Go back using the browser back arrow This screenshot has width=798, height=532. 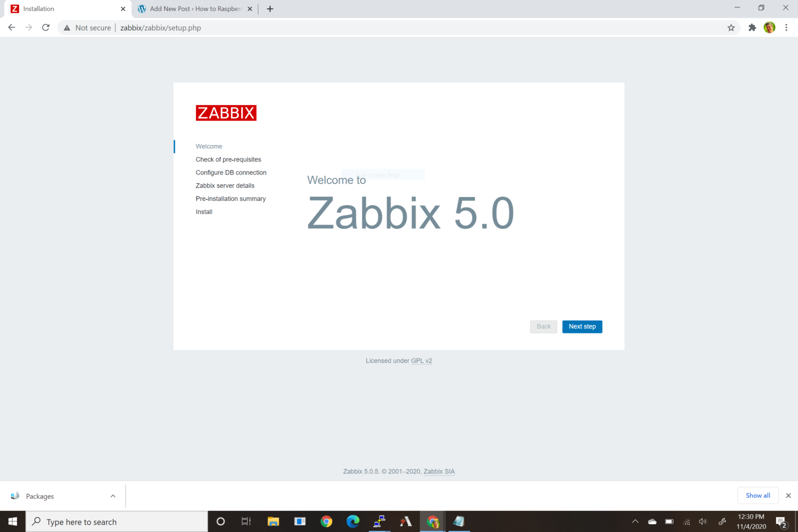[11, 28]
